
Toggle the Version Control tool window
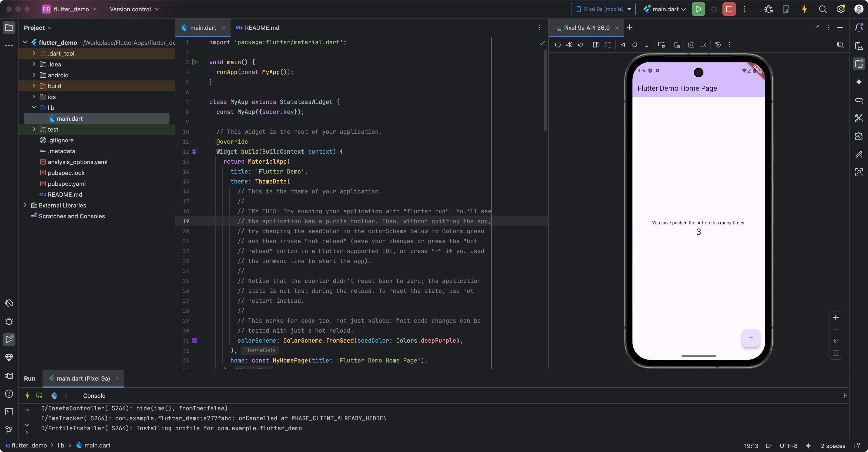pyautogui.click(x=8, y=429)
